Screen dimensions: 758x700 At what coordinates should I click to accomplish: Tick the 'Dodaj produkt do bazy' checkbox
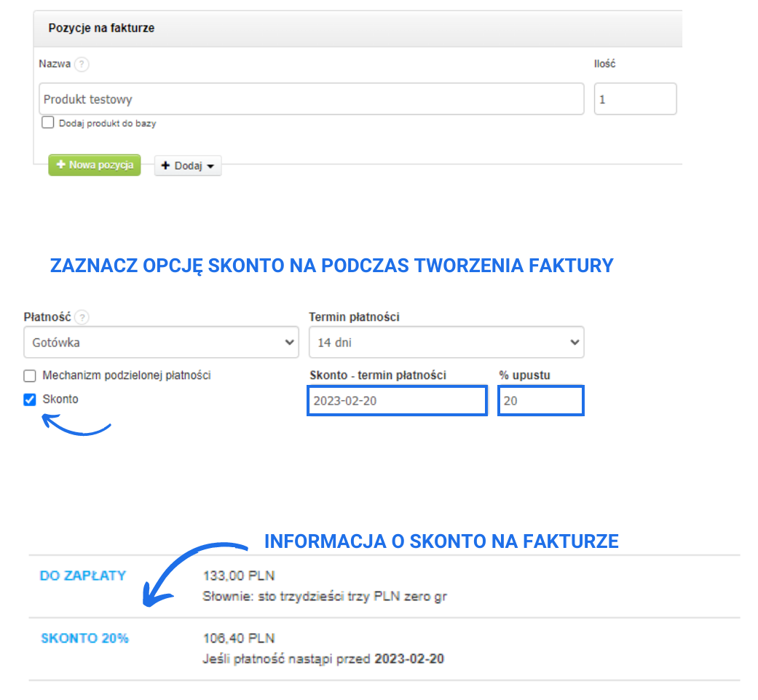[48, 122]
